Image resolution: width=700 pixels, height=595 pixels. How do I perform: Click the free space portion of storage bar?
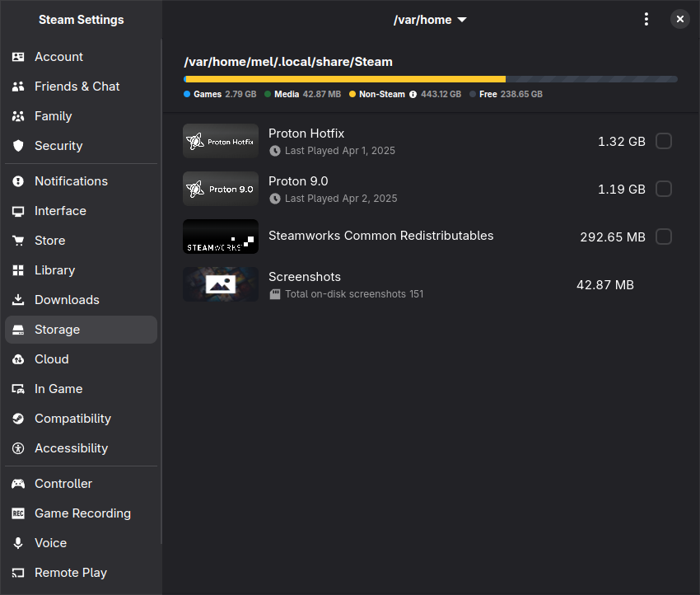tap(591, 79)
